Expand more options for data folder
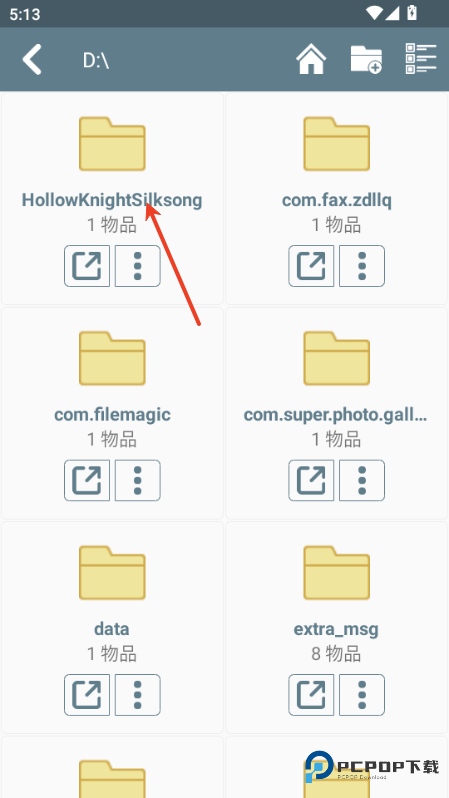Screen dimensions: 449x798 (x=137, y=695)
